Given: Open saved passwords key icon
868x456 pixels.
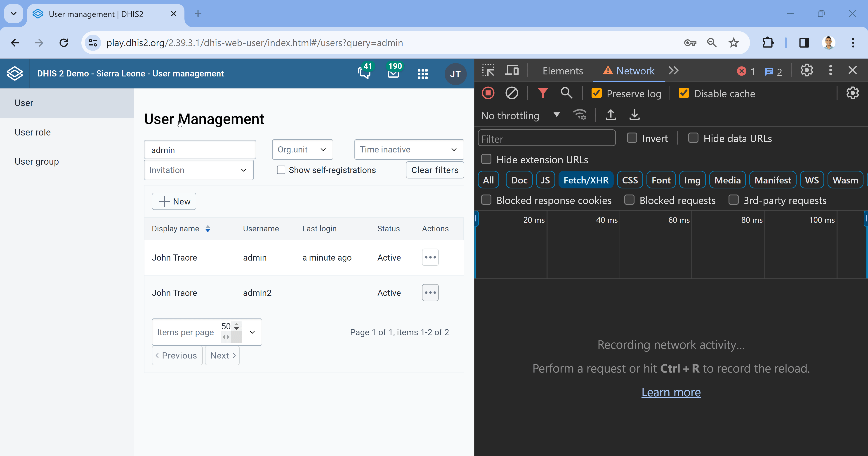Looking at the screenshot, I should (690, 43).
